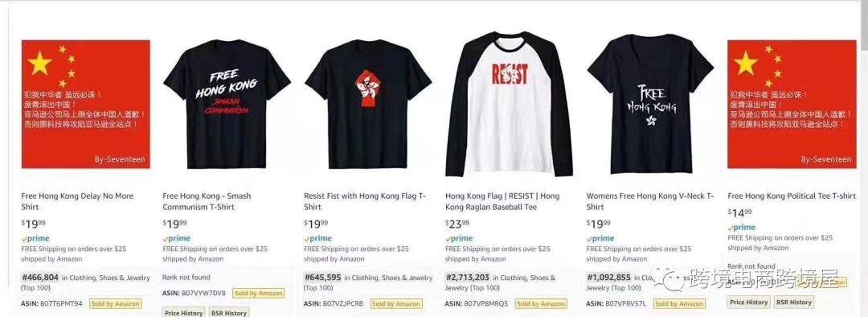Open Hong Kong Raglan Baseball Tee title link
The image size is (868, 317).
click(502, 201)
